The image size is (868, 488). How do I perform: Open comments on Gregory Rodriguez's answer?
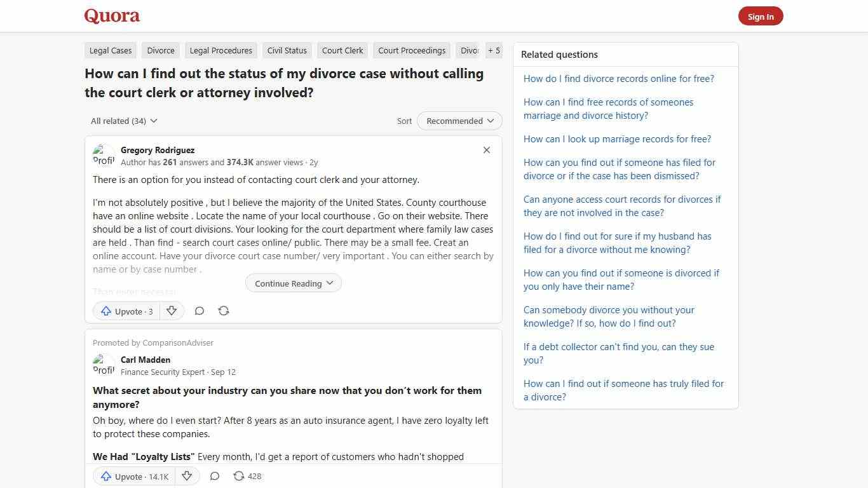pyautogui.click(x=200, y=311)
